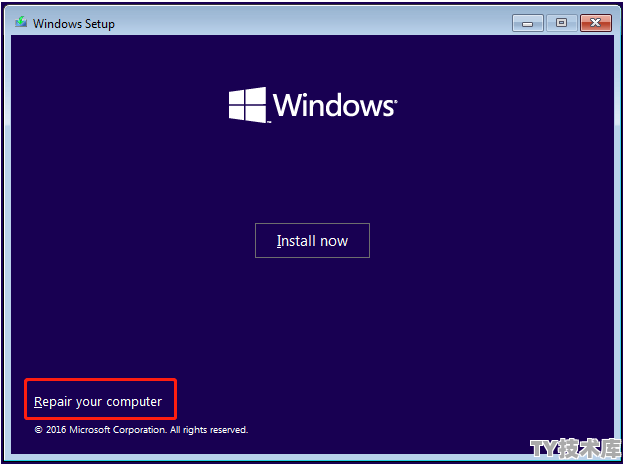Minimize the Windows Setup window

[x=527, y=23]
